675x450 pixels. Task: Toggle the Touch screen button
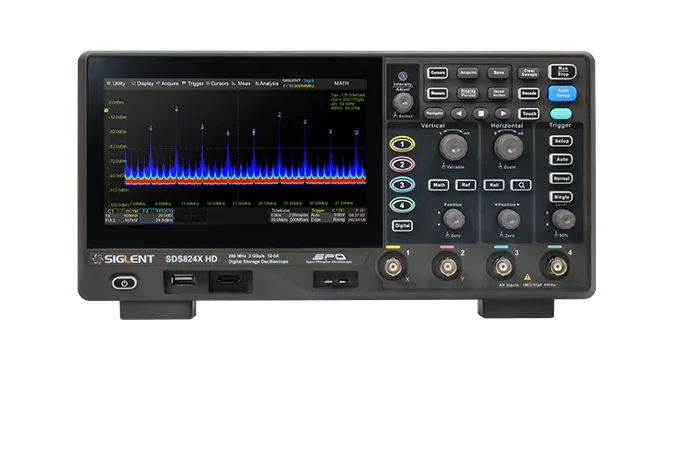[529, 114]
